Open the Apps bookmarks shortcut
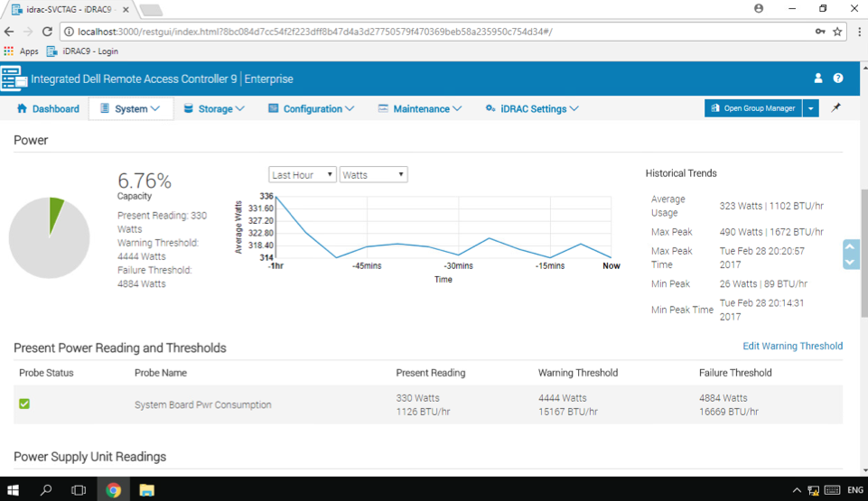 (22, 51)
